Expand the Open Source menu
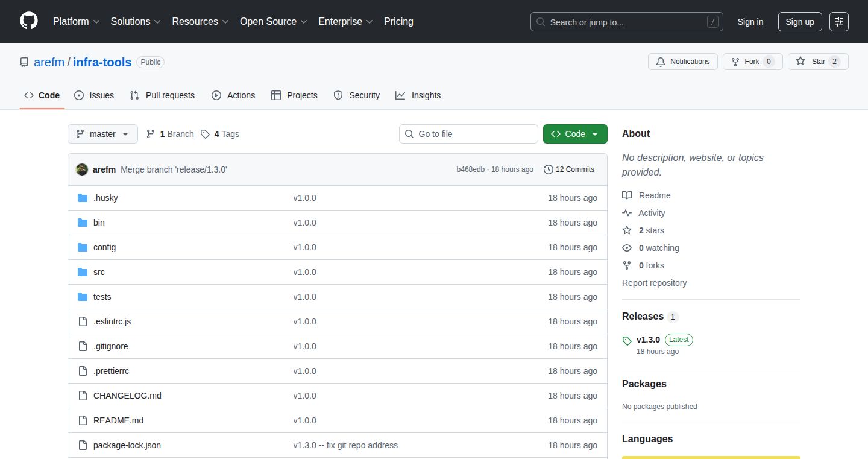Viewport: 868px width, 459px height. (x=274, y=21)
